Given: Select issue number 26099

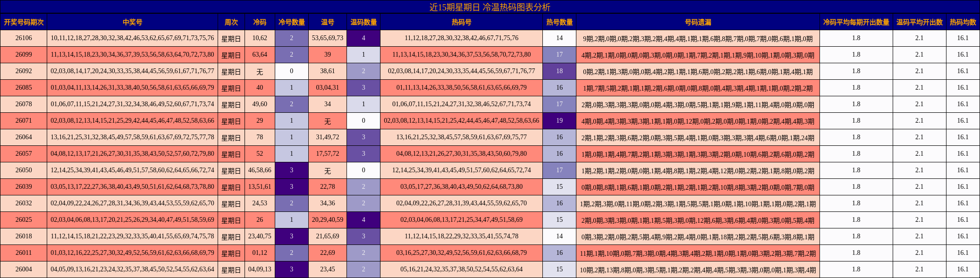Looking at the screenshot, I should coord(24,55).
